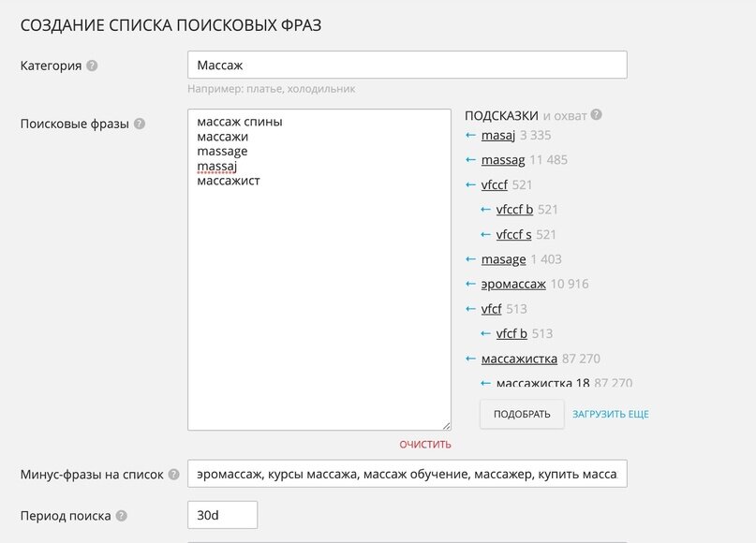Click ЗАГРУЗИТЬ ЕЩЕ to load more suggestions

click(x=611, y=415)
